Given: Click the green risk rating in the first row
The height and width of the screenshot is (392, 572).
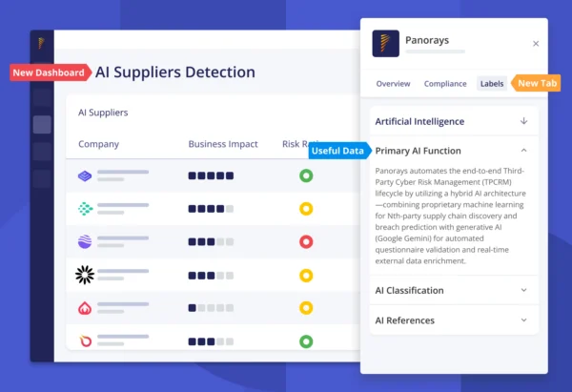Looking at the screenshot, I should tap(306, 175).
